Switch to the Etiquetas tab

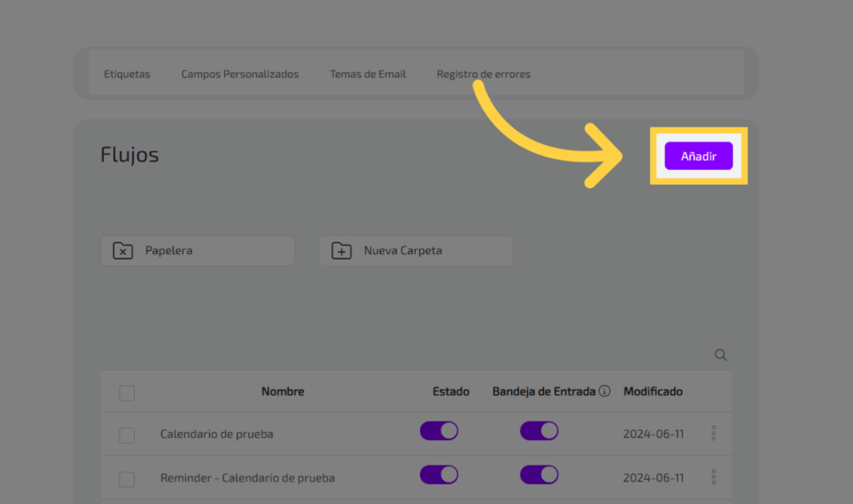tap(127, 74)
